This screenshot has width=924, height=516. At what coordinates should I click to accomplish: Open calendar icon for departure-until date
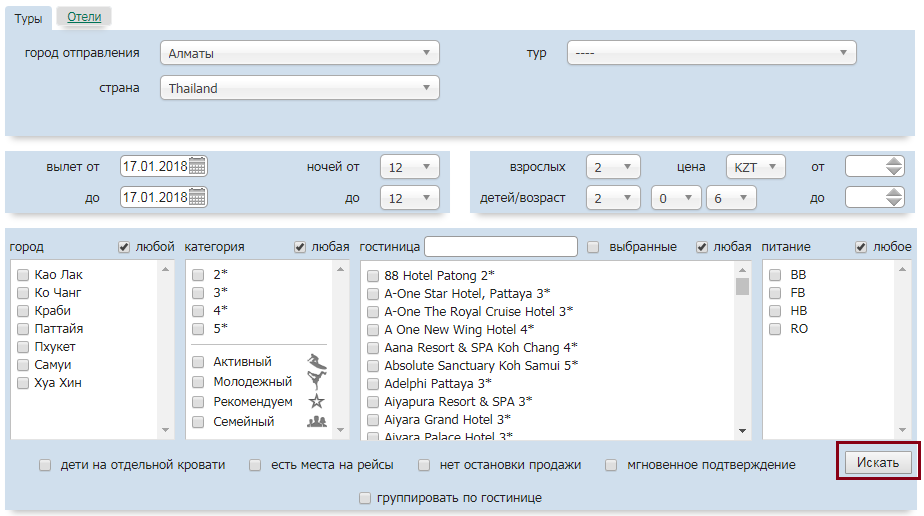[198, 197]
